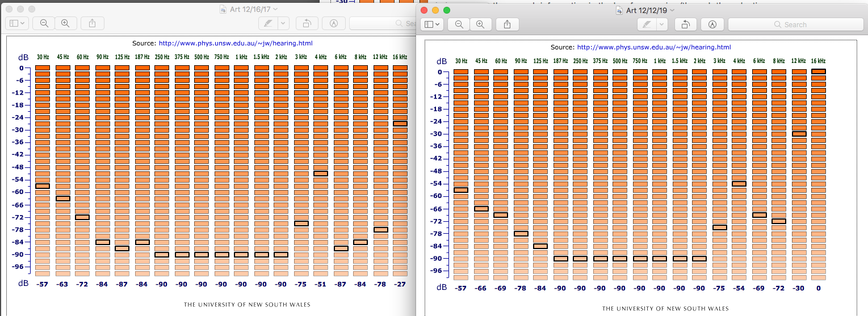Click outlined 30 Hz block at -57 in Art 12/16/17
Screen dimensions: 868x316
[43, 186]
